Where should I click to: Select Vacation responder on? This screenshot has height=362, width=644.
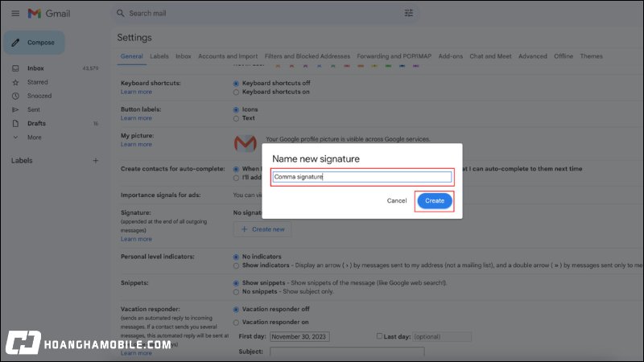pyautogui.click(x=236, y=323)
